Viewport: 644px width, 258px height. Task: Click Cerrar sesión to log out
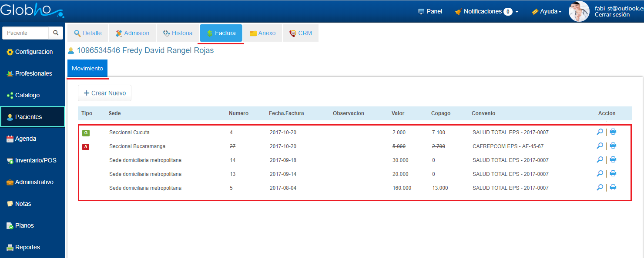point(612,15)
